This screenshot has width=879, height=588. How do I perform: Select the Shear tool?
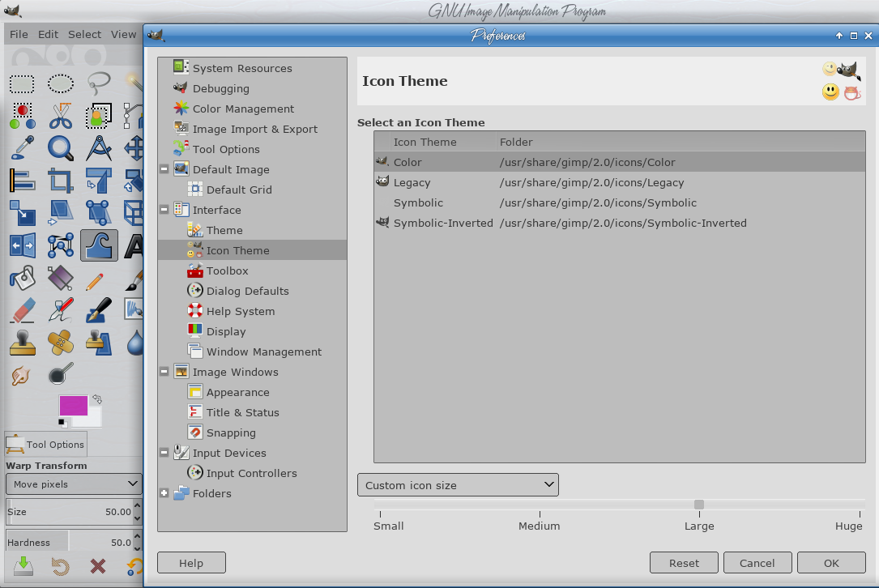click(x=61, y=214)
